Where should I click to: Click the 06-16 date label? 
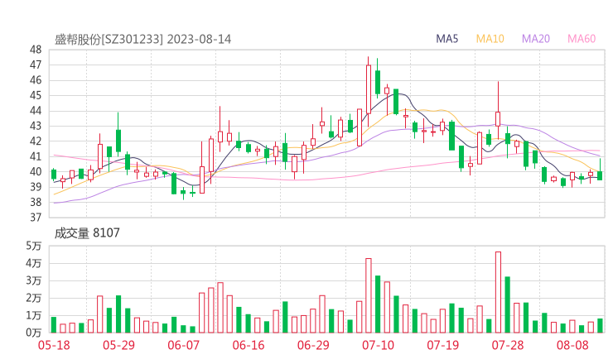[249, 345]
